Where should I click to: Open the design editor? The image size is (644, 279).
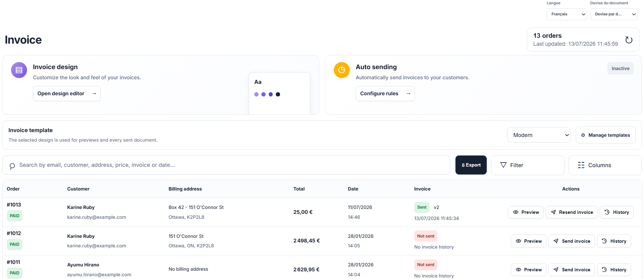[x=67, y=93]
